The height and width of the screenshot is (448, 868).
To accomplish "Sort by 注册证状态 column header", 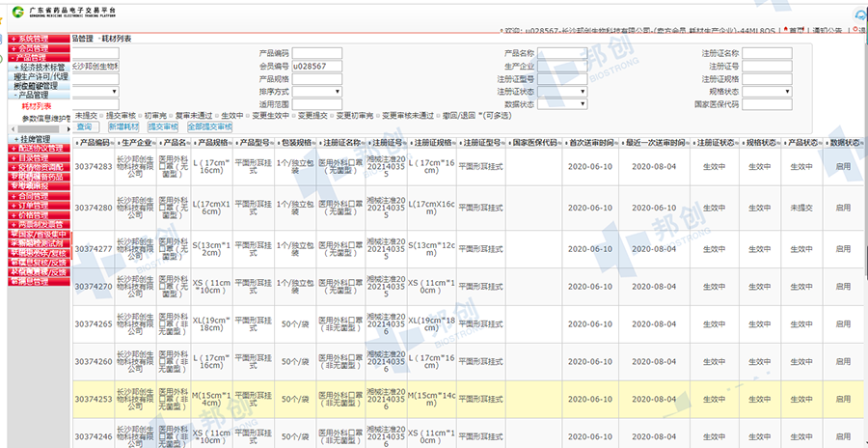I will tap(736, 143).
